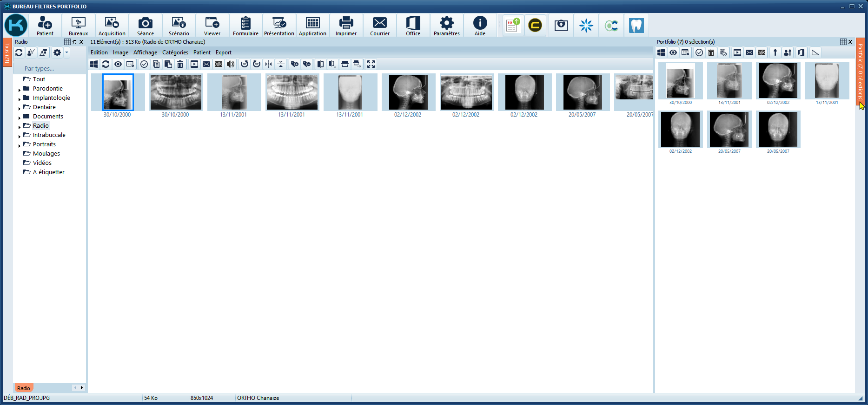Open the Aide help icon
The image size is (868, 405).
pos(480,26)
